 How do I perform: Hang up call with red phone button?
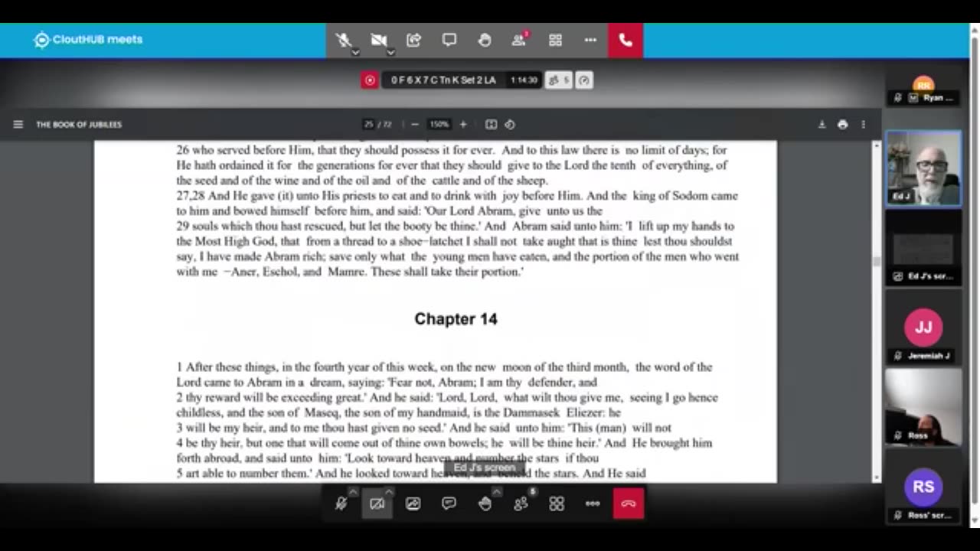[626, 40]
